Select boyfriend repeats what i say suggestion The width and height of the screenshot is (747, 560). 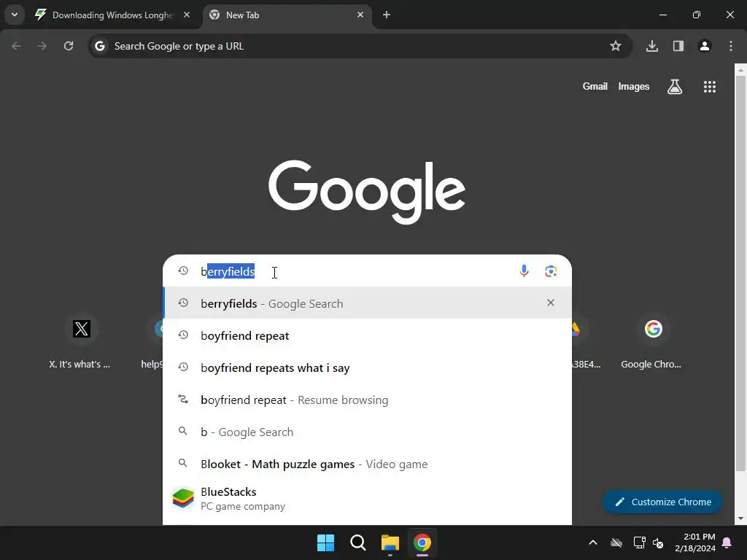click(368, 367)
